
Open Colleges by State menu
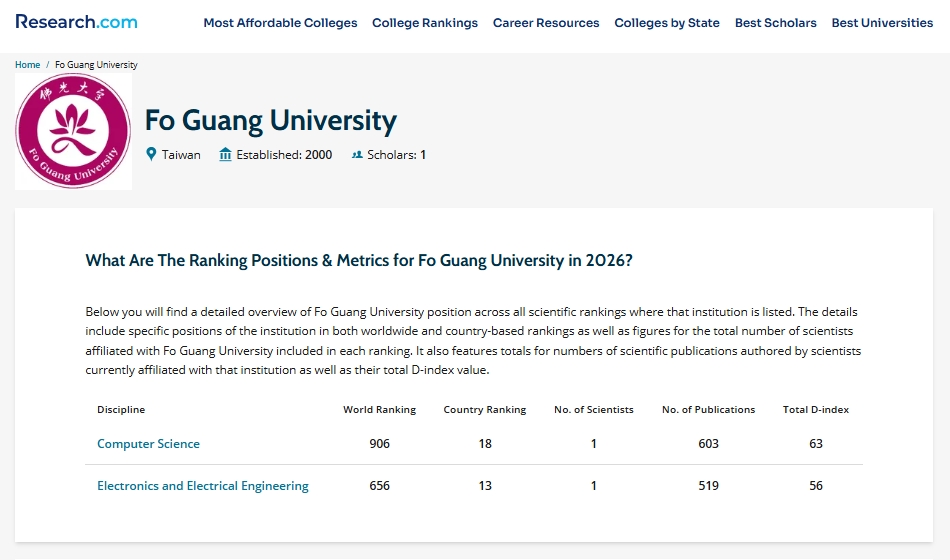[667, 23]
